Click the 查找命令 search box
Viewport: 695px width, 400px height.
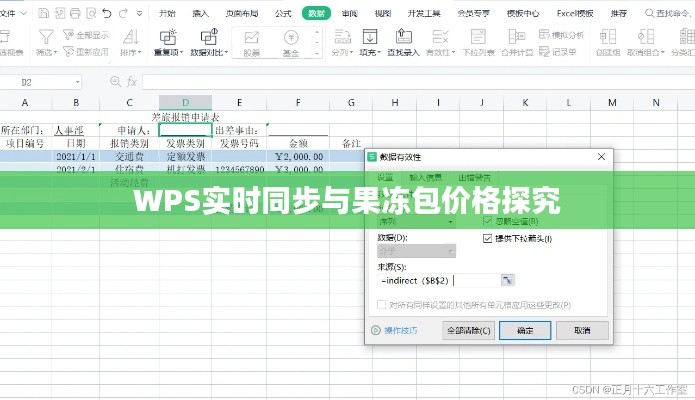[x=669, y=13]
